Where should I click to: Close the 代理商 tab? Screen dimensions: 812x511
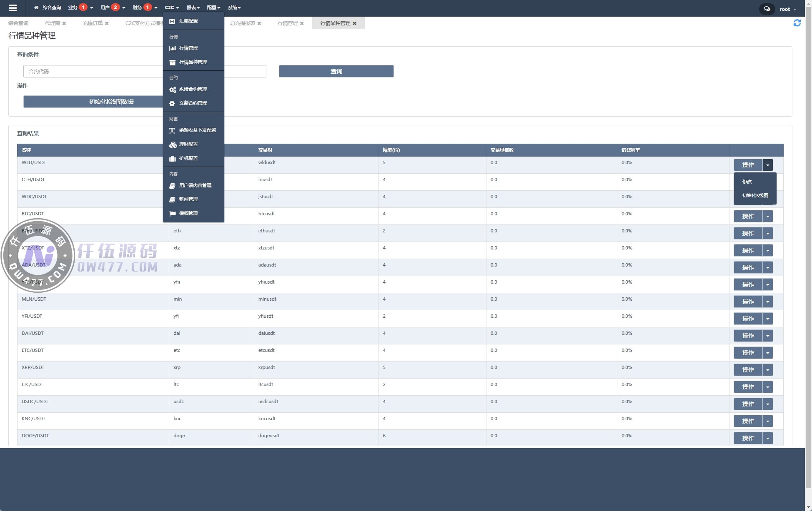[x=64, y=24]
